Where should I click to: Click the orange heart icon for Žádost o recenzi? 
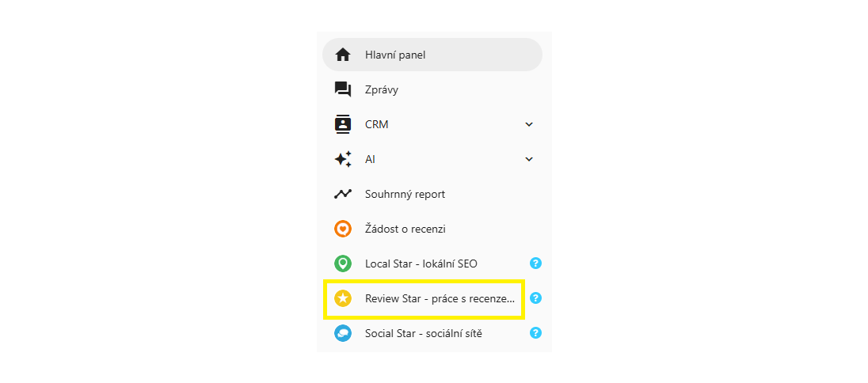(x=342, y=229)
